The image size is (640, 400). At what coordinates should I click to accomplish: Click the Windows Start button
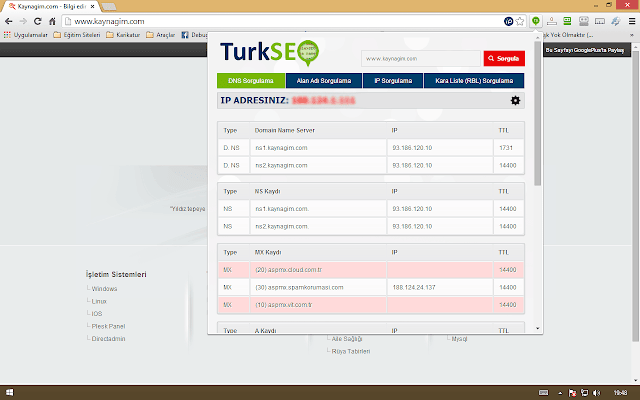point(9,393)
